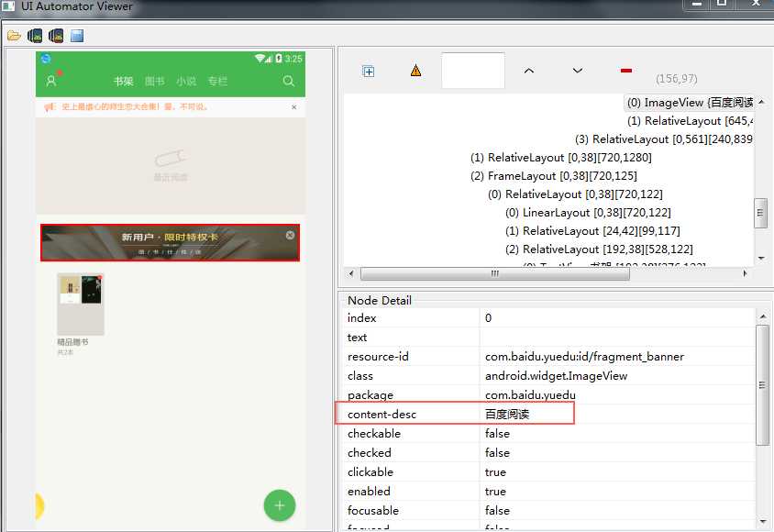Click tree vertical scrollbar up arrow
774x532 pixels.
(x=761, y=102)
